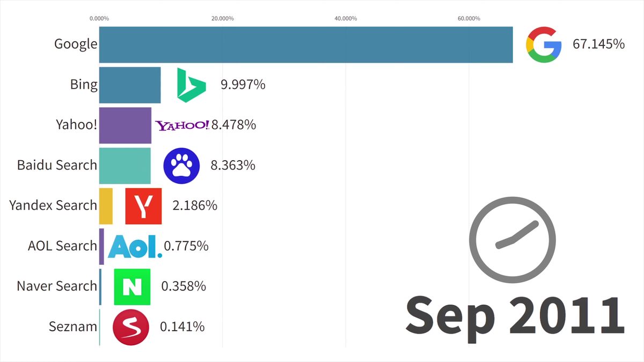
Task: Click the gray clock icon
Action: pyautogui.click(x=512, y=239)
